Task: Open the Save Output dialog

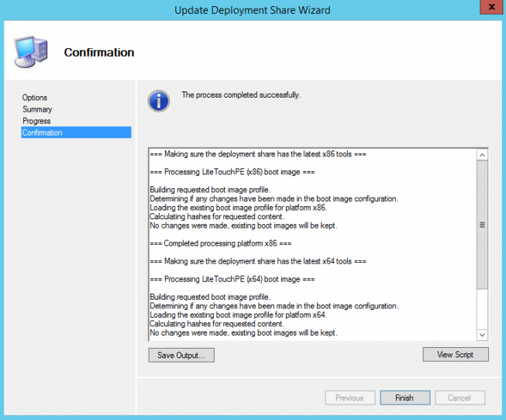Action: click(181, 355)
